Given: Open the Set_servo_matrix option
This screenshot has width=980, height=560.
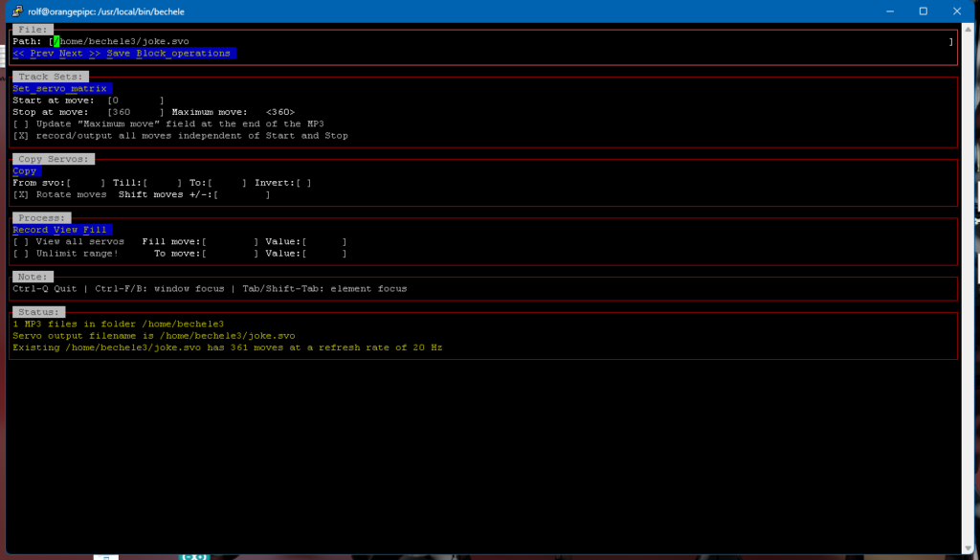Looking at the screenshot, I should 60,88.
